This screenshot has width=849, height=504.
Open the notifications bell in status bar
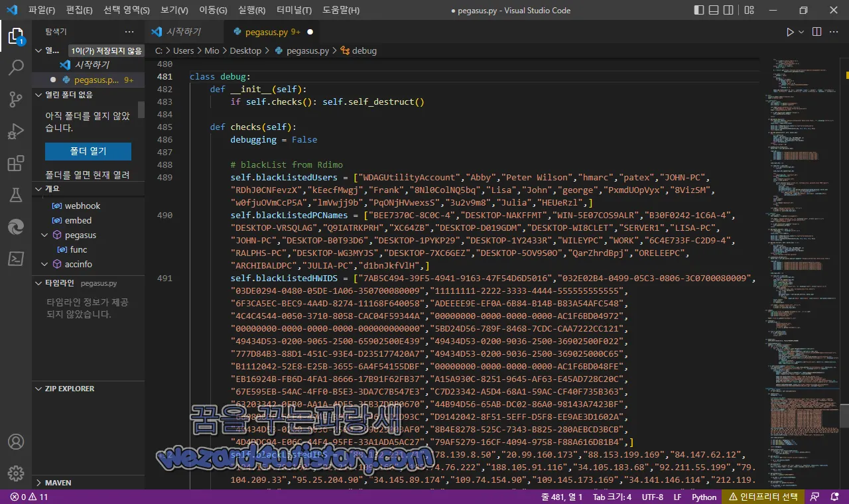click(x=835, y=497)
